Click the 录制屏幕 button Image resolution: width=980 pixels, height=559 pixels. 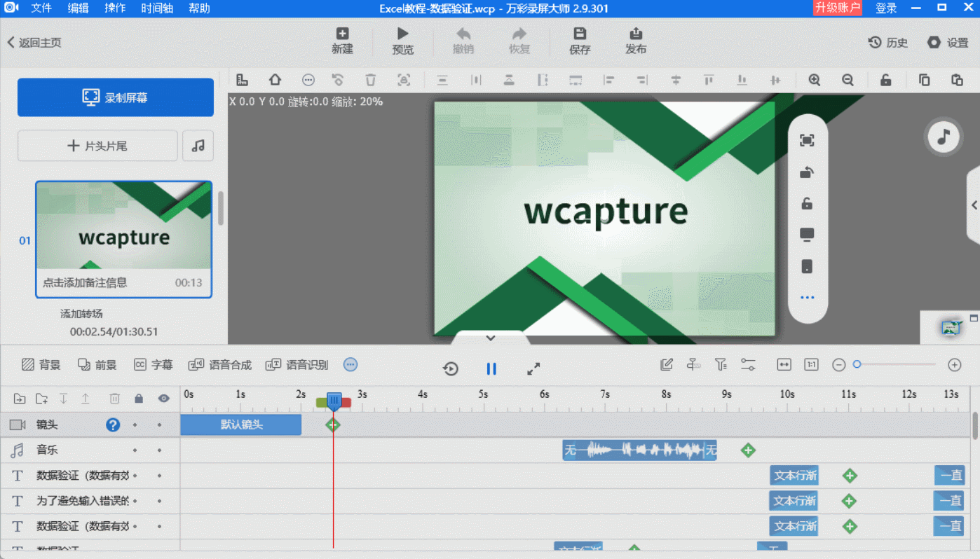tap(116, 97)
